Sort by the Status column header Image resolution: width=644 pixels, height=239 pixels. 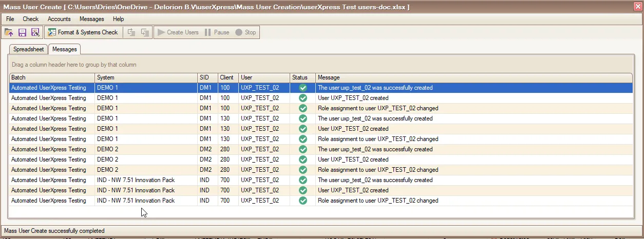point(303,77)
